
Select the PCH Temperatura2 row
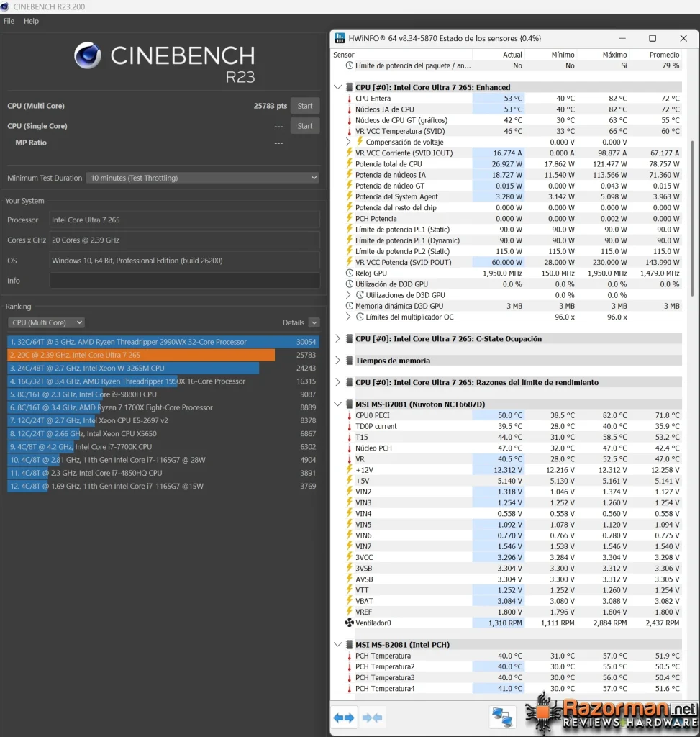tap(514, 666)
